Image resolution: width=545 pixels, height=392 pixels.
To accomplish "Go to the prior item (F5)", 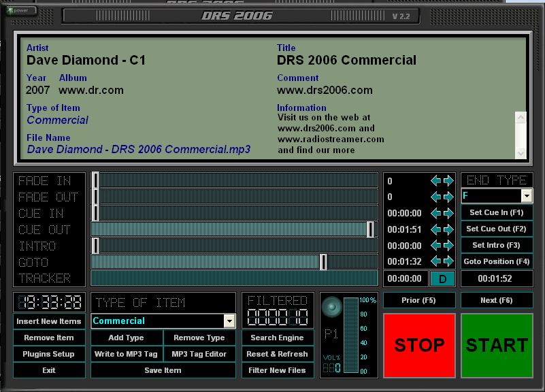I will [419, 300].
